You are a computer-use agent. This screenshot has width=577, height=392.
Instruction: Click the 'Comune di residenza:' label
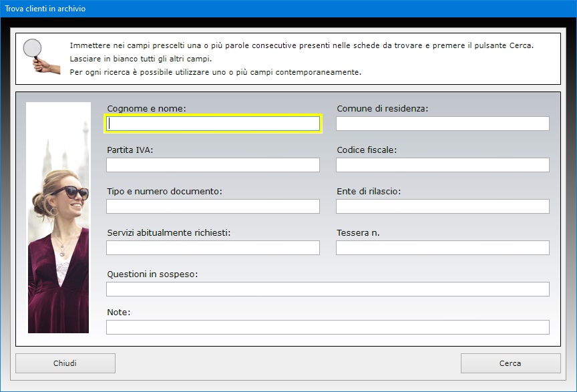[x=383, y=109]
